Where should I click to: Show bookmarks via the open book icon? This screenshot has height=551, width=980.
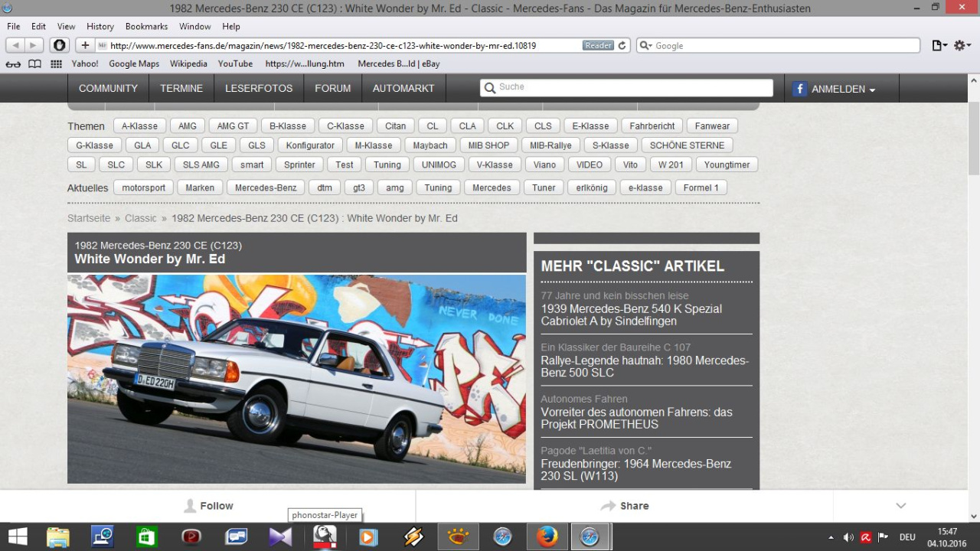(34, 64)
